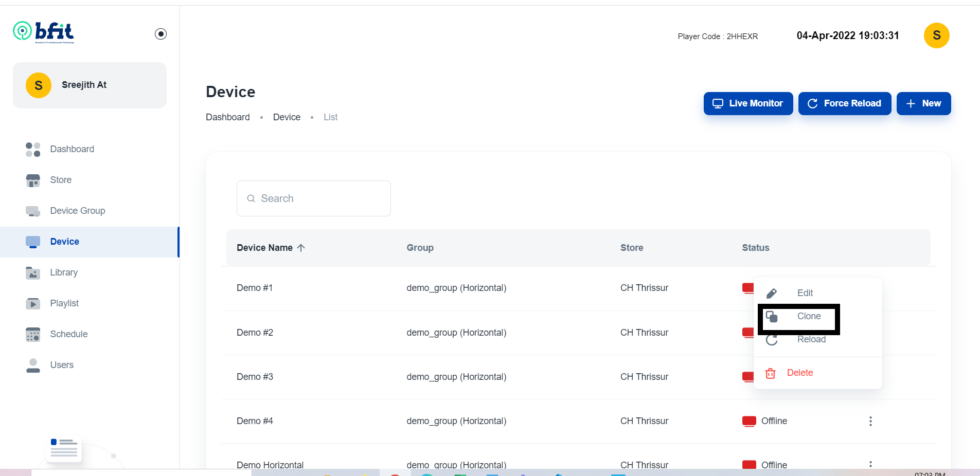
Task: Click the red trash Delete icon
Action: point(770,373)
